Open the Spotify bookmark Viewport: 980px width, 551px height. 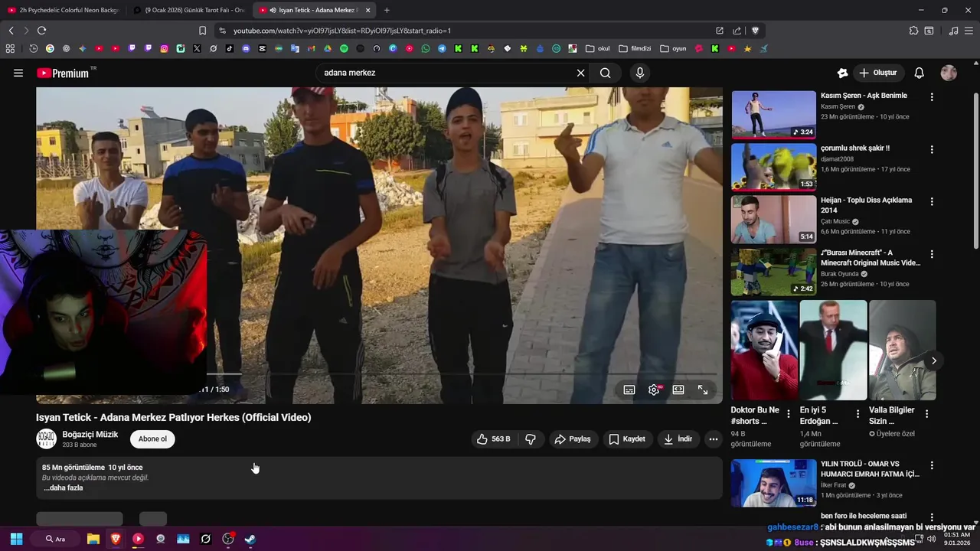click(x=344, y=48)
